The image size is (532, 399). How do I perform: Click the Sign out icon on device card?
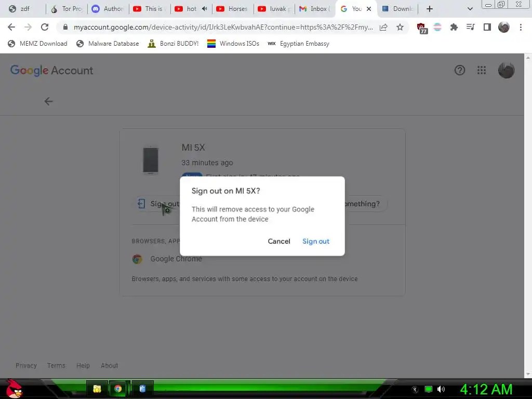pos(141,204)
